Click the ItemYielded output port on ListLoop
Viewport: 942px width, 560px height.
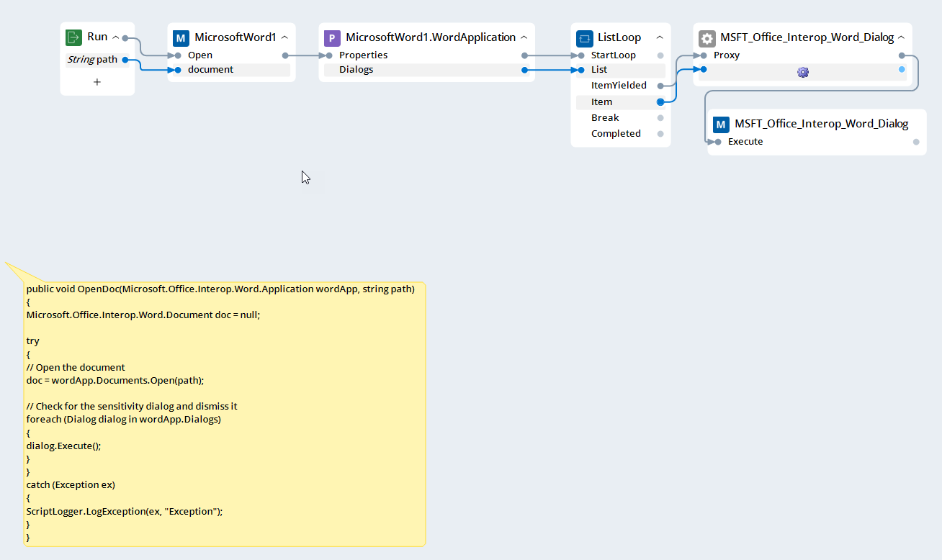click(x=660, y=86)
